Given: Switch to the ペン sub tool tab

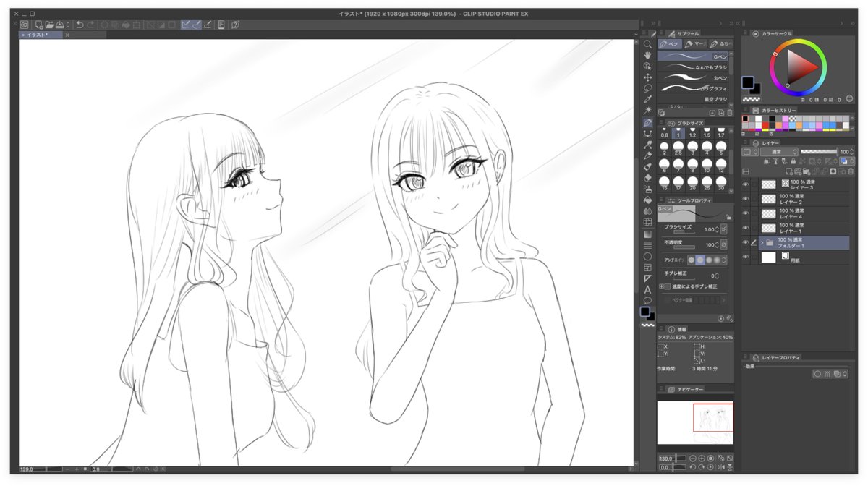Looking at the screenshot, I should point(670,44).
